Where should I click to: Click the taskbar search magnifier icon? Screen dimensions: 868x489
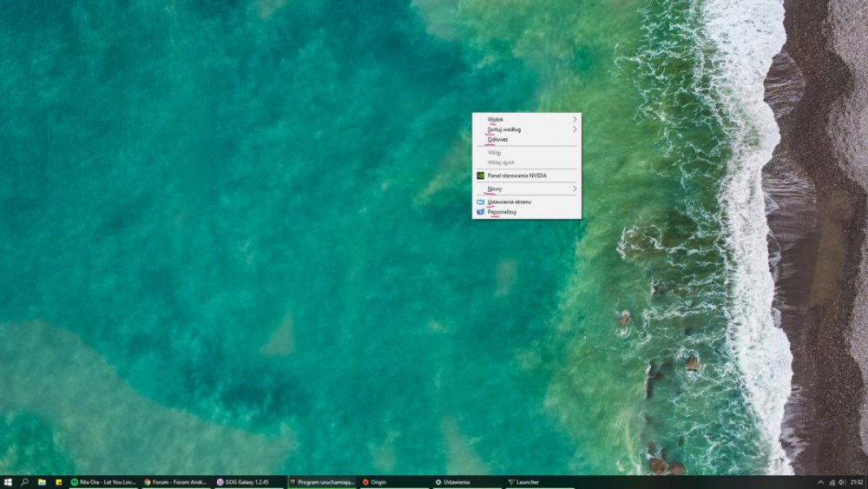pyautogui.click(x=24, y=482)
